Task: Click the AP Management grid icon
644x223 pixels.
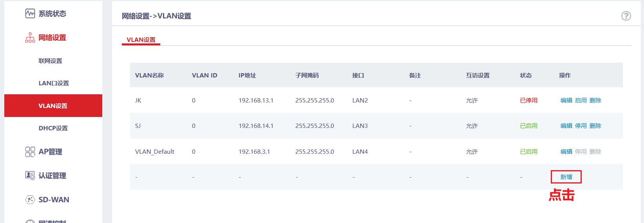Action: coord(30,152)
